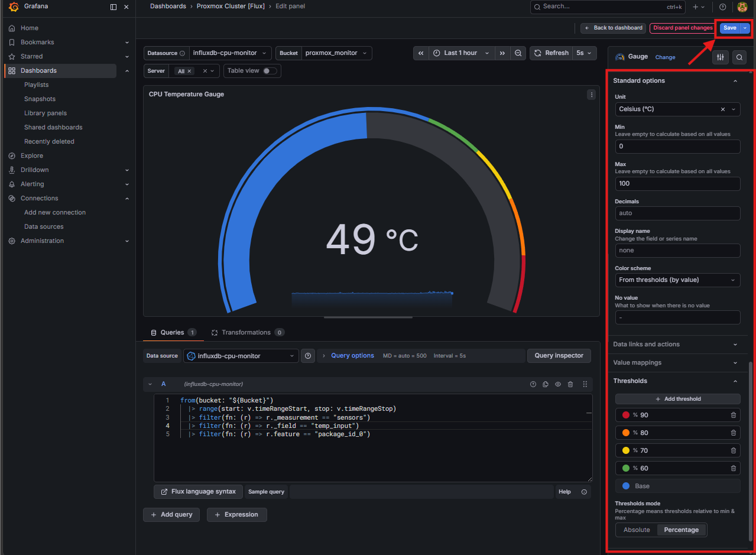Screen dimensions: 756x555
Task: Collapse the Thresholds section
Action: click(677, 381)
